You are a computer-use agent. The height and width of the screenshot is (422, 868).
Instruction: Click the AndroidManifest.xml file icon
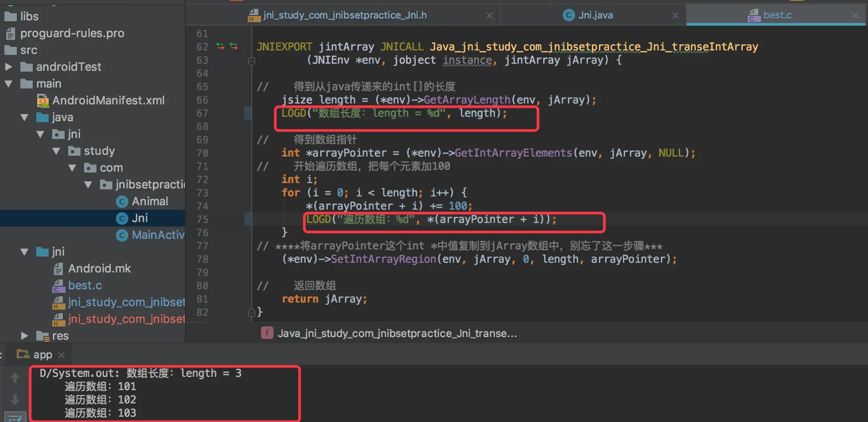[43, 101]
